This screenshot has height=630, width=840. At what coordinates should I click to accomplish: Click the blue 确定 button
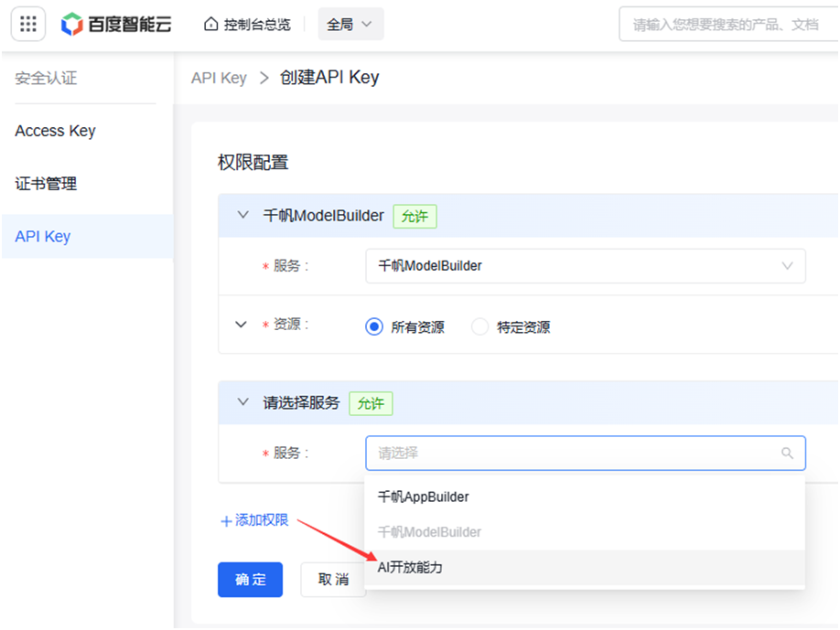(x=250, y=579)
